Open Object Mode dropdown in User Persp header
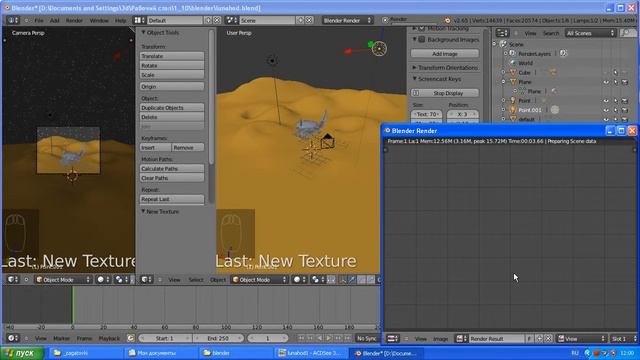 click(259, 280)
